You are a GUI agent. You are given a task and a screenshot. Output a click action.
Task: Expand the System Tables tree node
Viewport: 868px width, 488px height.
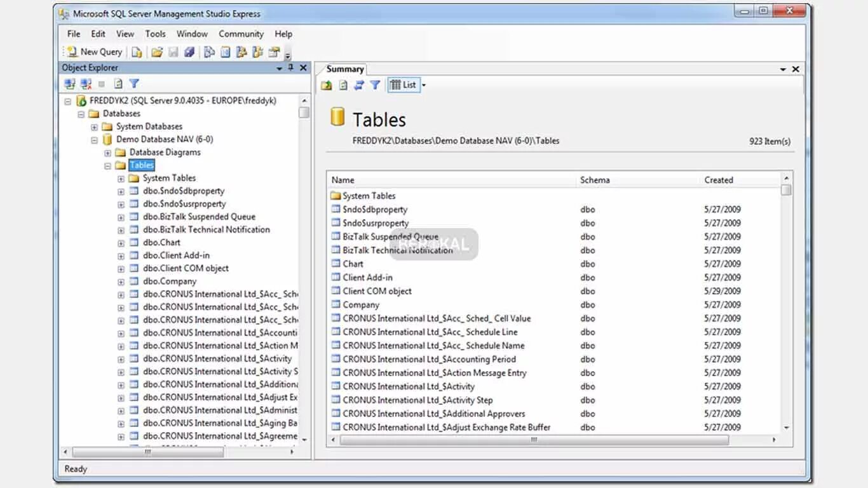coord(121,179)
